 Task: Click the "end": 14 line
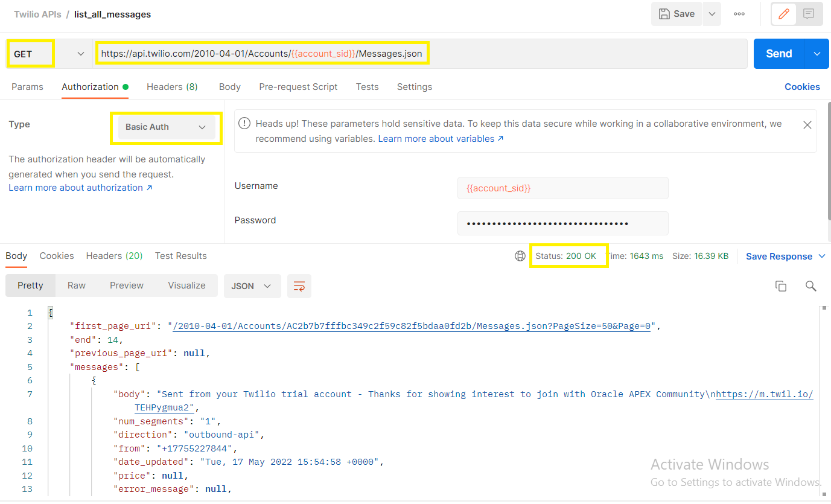click(97, 340)
